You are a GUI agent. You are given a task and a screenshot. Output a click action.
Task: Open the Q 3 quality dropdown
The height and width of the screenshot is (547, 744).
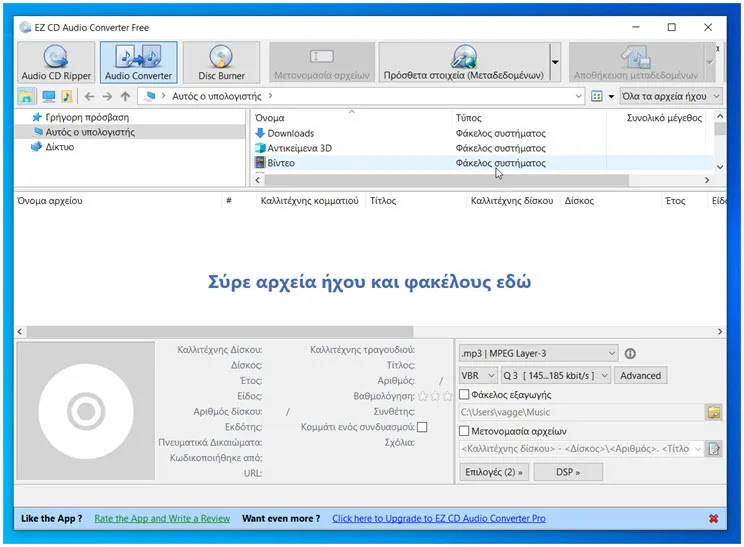pyautogui.click(x=556, y=376)
